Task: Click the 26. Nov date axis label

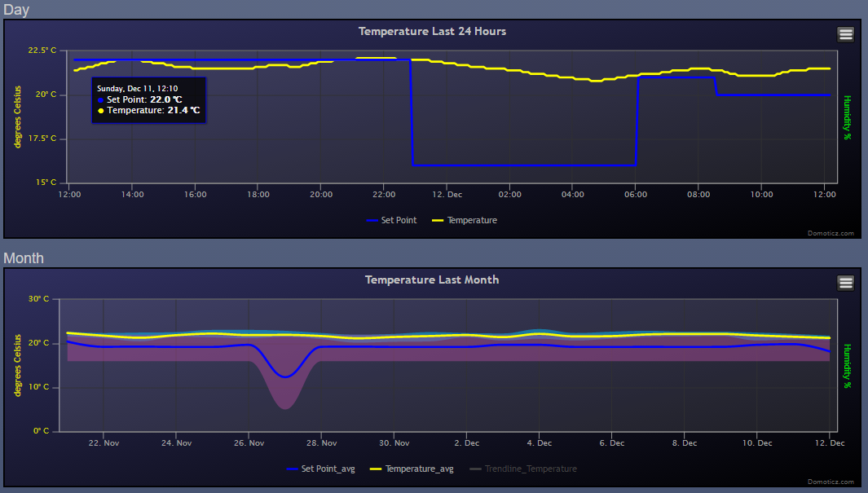Action: point(249,443)
